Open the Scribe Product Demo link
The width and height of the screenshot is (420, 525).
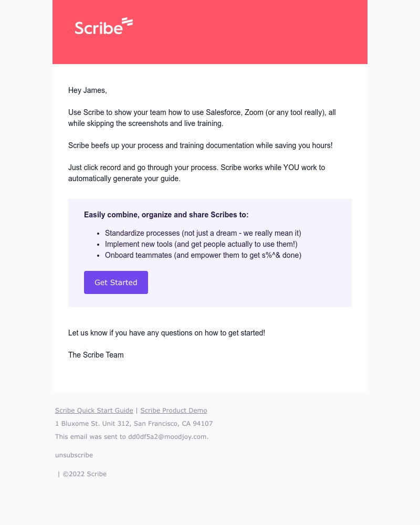tap(174, 411)
